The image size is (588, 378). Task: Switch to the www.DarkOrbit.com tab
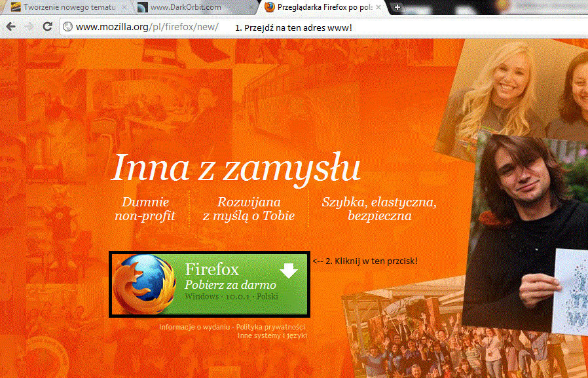pyautogui.click(x=195, y=7)
